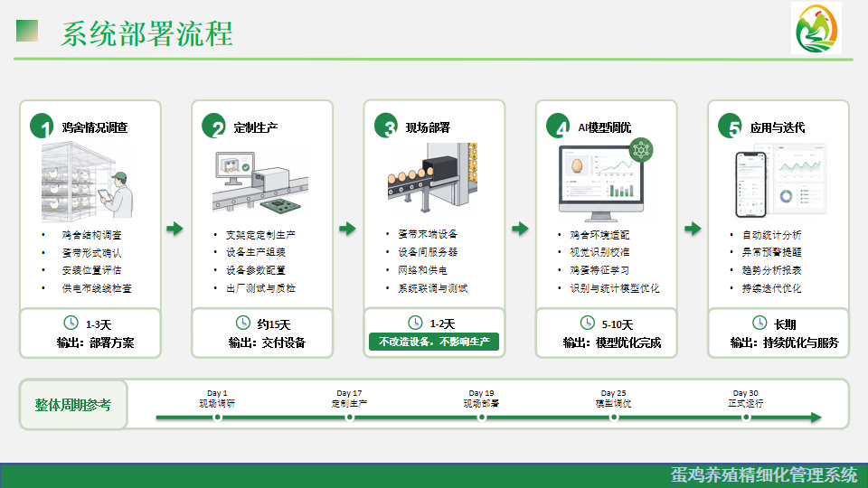Click the chicken coop inspection illustration

pyautogui.click(x=88, y=182)
